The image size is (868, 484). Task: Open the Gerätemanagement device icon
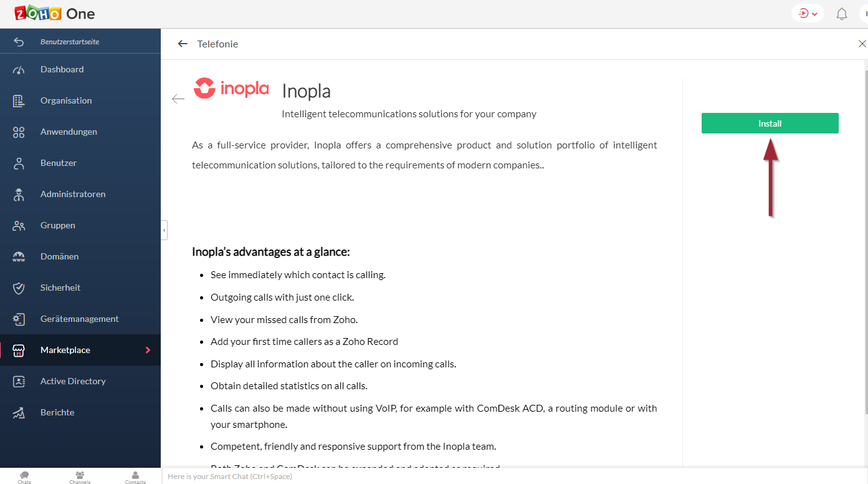(19, 319)
